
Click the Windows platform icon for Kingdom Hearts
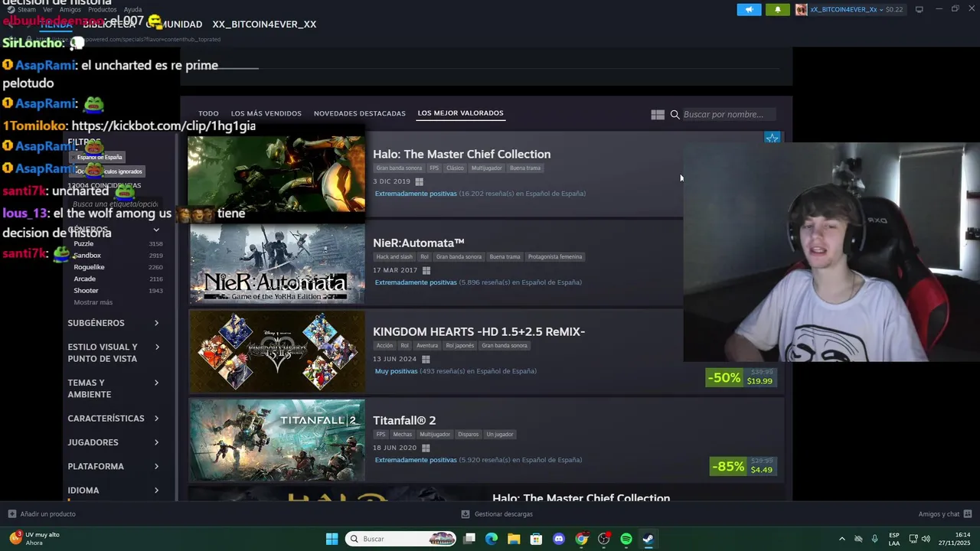(x=426, y=359)
